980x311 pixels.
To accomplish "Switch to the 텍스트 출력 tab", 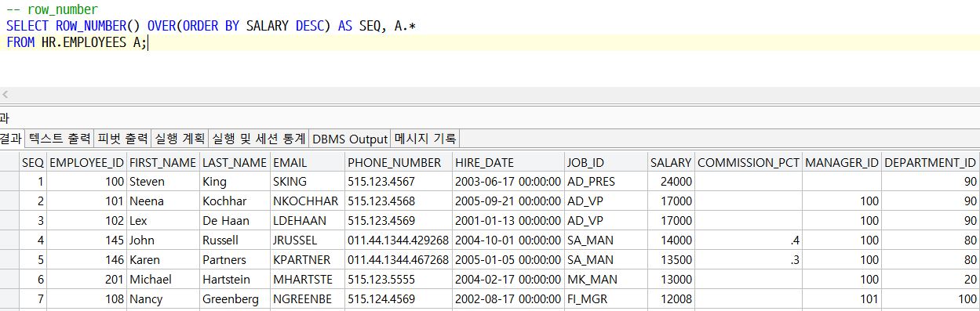I will click(60, 139).
